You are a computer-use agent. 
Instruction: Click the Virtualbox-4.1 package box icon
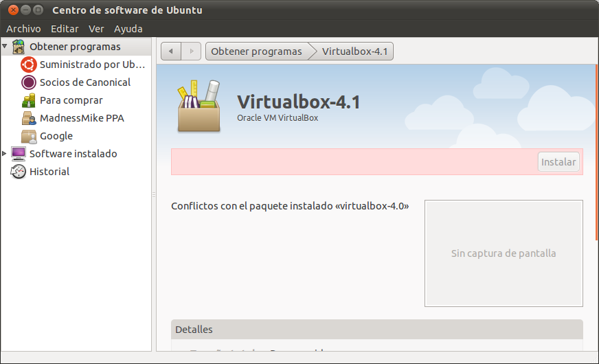tap(199, 106)
